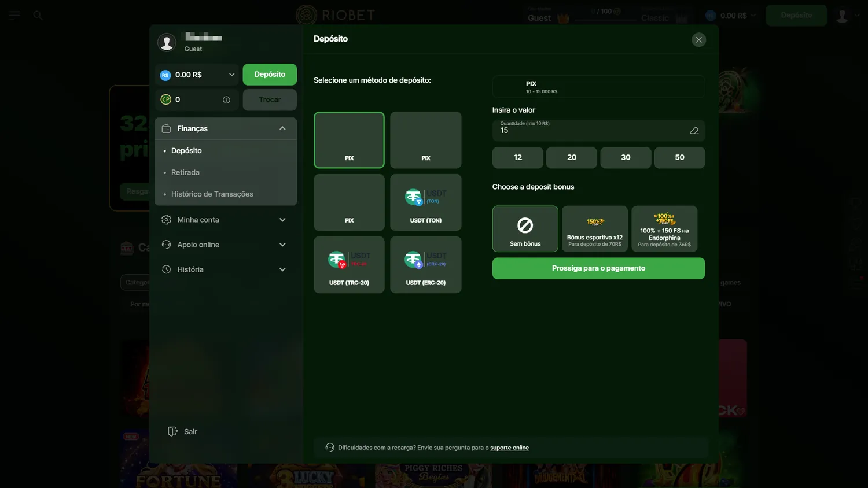
Task: Select the USDT (TRC-20) deposit method
Action: click(x=349, y=265)
